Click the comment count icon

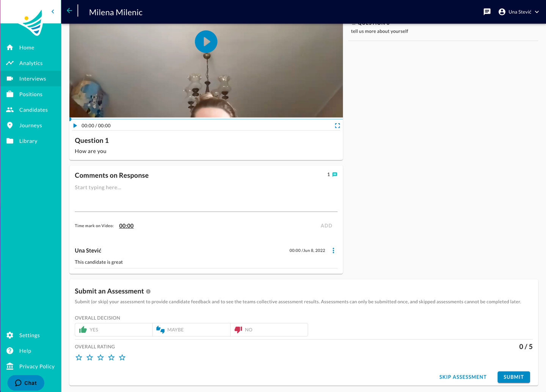point(335,174)
